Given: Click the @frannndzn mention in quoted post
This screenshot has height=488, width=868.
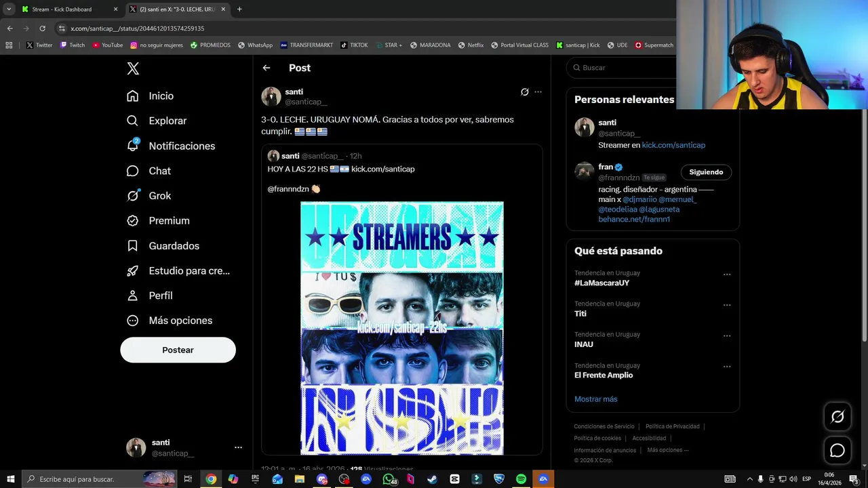Looking at the screenshot, I should point(288,189).
